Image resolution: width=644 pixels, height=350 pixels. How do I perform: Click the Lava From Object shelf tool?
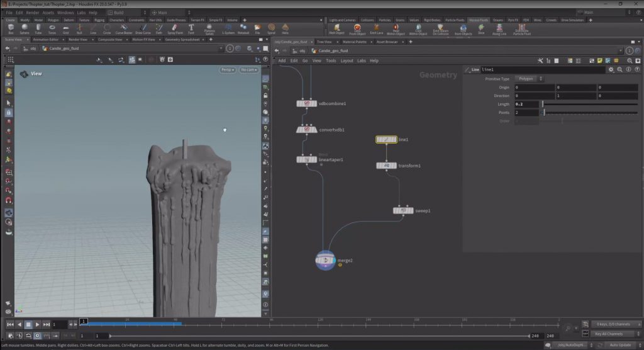[357, 30]
